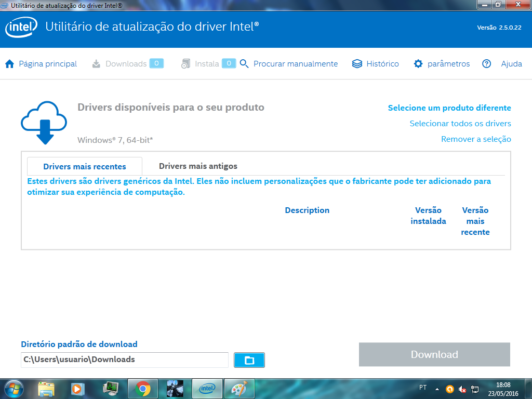Open Paint from the taskbar
Viewport: 532px width, 399px height.
pos(240,389)
